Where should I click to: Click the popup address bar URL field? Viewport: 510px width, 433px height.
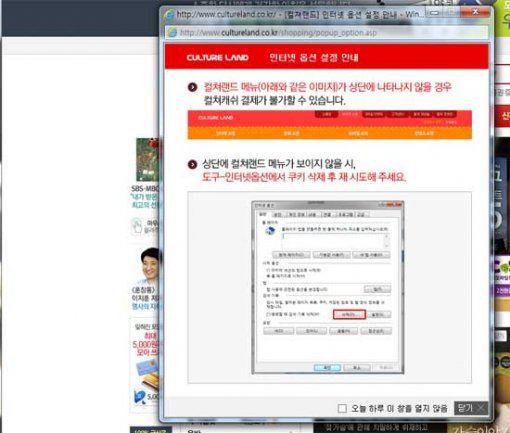click(327, 33)
